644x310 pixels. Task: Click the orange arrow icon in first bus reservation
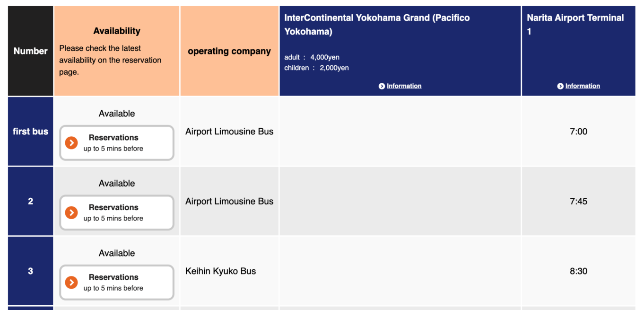pyautogui.click(x=71, y=142)
